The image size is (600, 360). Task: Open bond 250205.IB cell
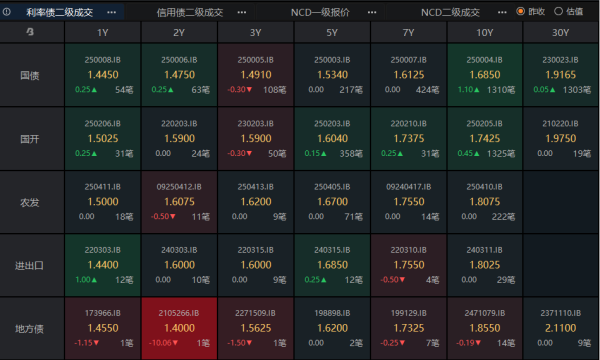point(485,138)
